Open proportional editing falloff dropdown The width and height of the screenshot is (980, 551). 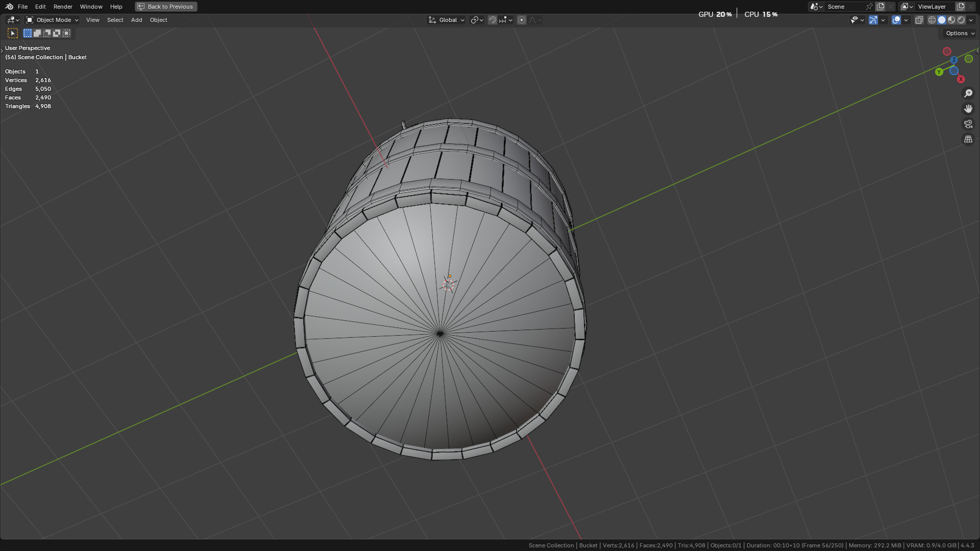(535, 20)
